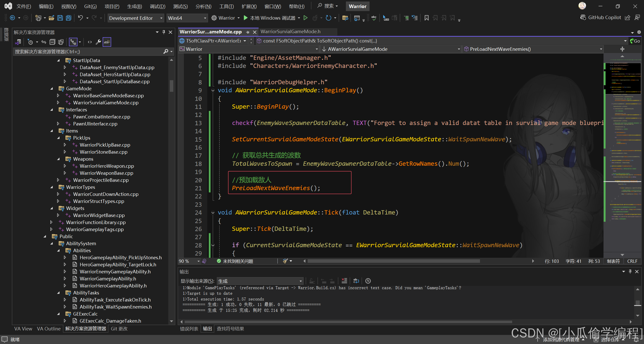The image size is (644, 344).
Task: Open the Development Editor configuration dropdown
Action: click(x=136, y=18)
